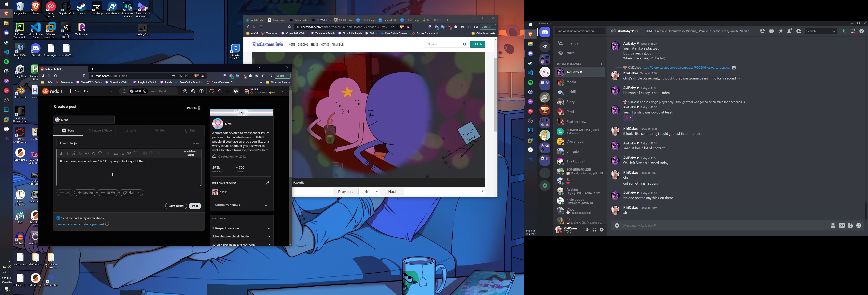Screen dimensions: 868x295
Task: Add friends to the Discord DM
Action: 790,31
